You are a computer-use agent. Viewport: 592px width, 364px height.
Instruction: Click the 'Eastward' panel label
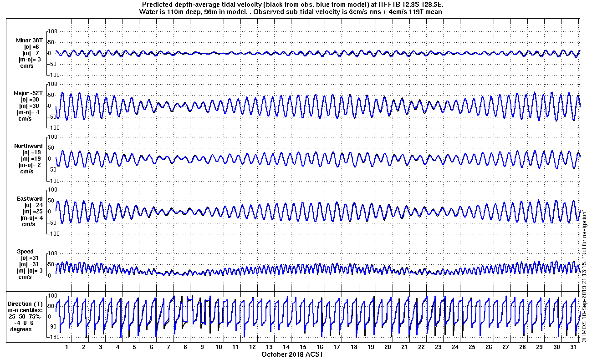(30, 199)
